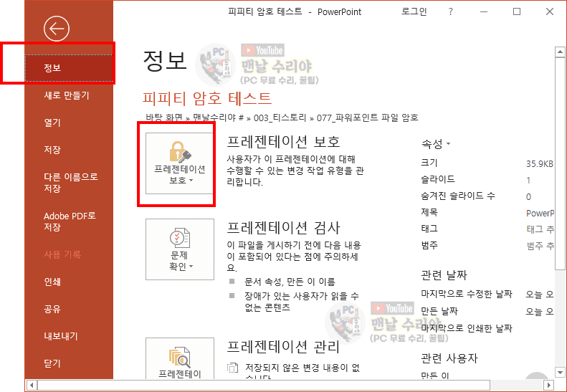Choose Adobe PDF로 저장 entry
This screenshot has height=392, width=567.
(69, 221)
